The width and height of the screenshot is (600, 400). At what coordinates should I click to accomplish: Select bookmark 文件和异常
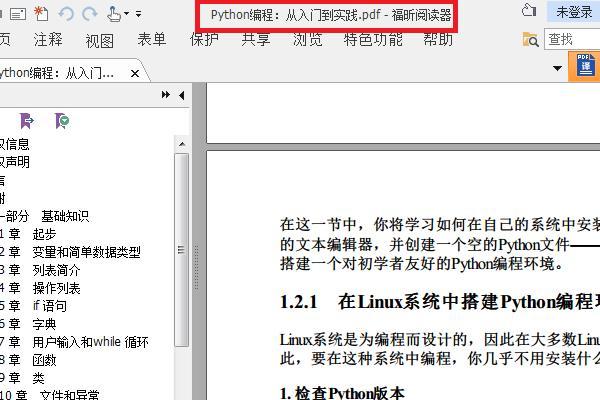pos(69,395)
